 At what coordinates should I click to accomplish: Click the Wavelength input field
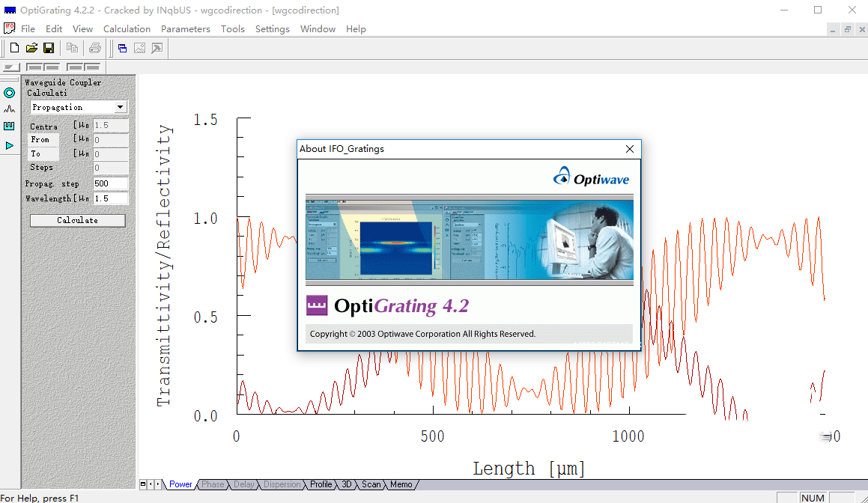point(110,198)
